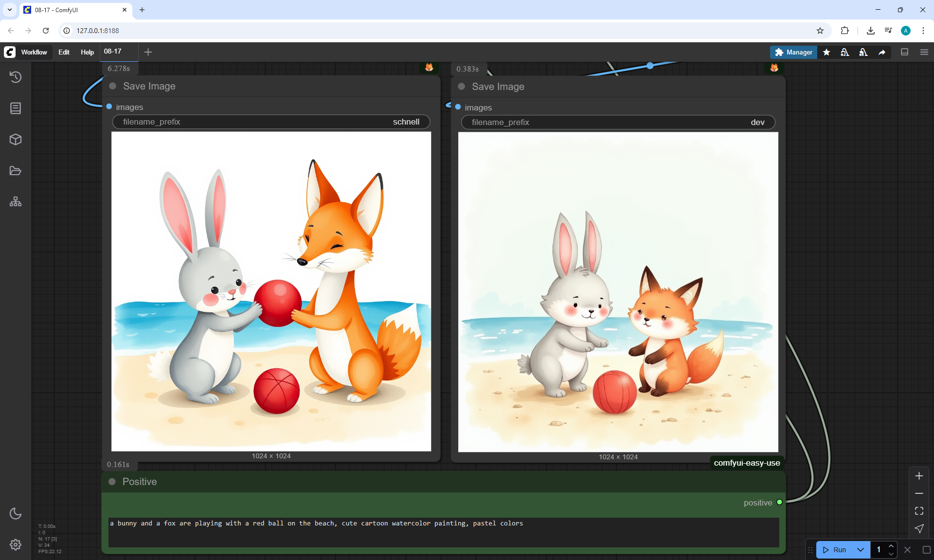934x560 pixels.
Task: Click the share arrow icon in top bar
Action: point(882,52)
